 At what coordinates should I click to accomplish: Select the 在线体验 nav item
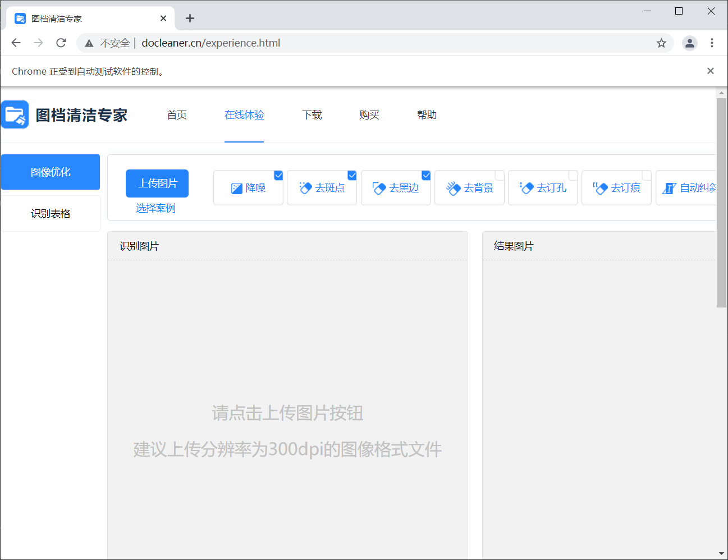(x=244, y=115)
